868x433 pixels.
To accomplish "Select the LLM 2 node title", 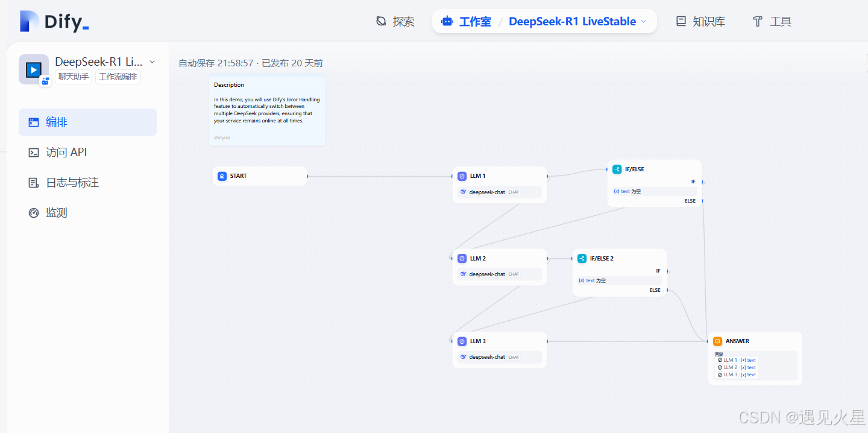I will pos(478,258).
